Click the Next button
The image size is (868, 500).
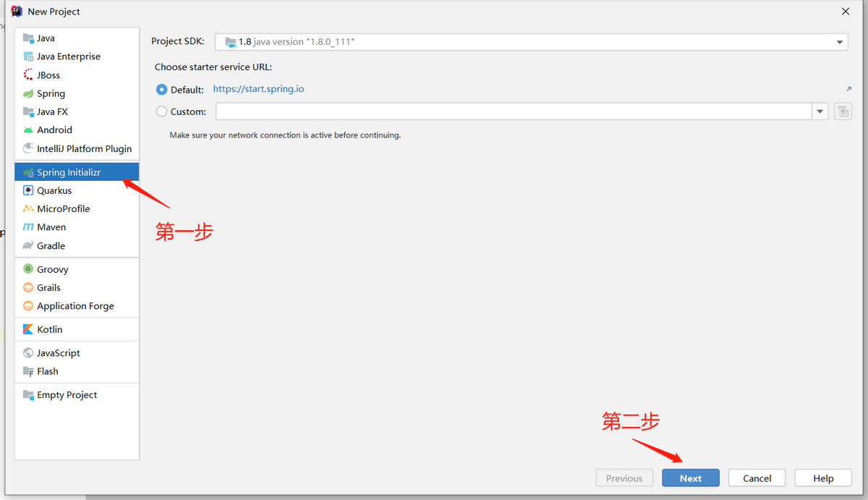691,478
